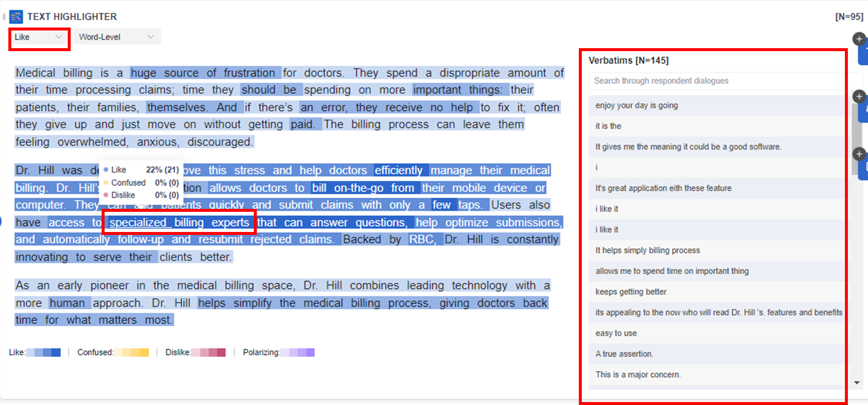Image resolution: width=868 pixels, height=405 pixels.
Task: Click highlighted phrase 'specialized billing experts'
Action: point(179,223)
